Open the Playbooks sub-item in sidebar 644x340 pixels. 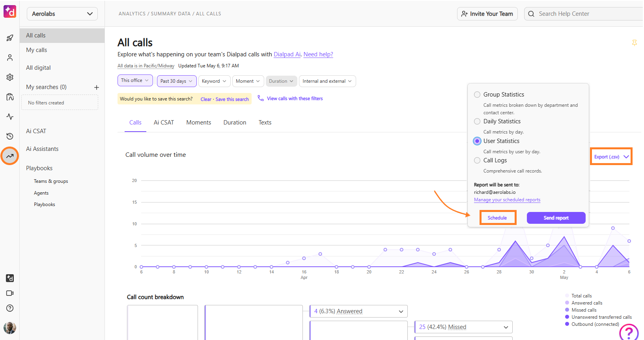coord(44,204)
